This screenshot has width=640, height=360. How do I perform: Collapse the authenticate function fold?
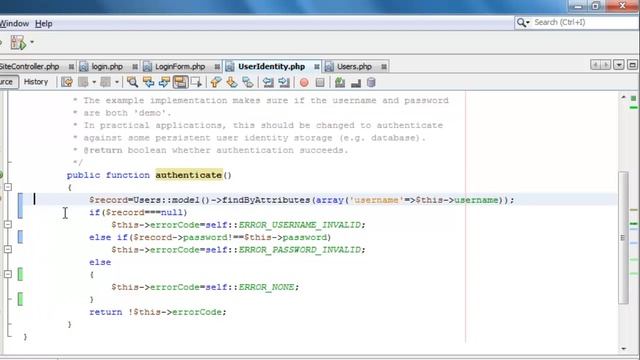click(x=8, y=187)
